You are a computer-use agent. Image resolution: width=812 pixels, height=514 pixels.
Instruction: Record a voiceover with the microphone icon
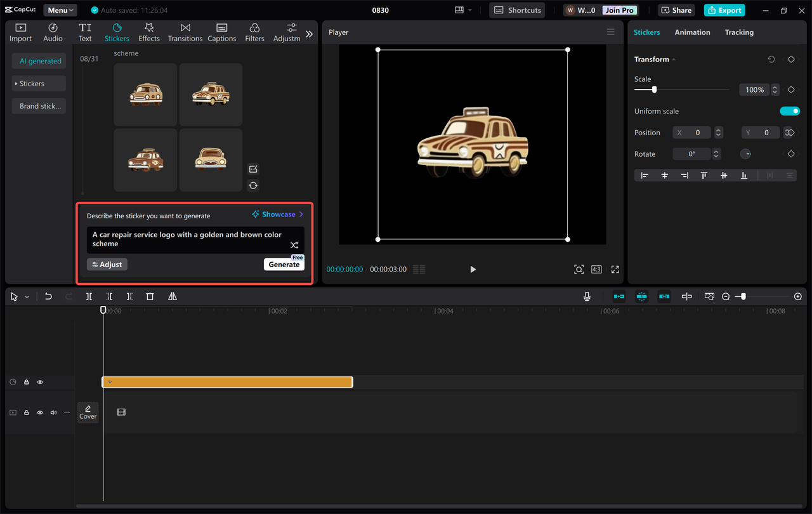(x=587, y=296)
